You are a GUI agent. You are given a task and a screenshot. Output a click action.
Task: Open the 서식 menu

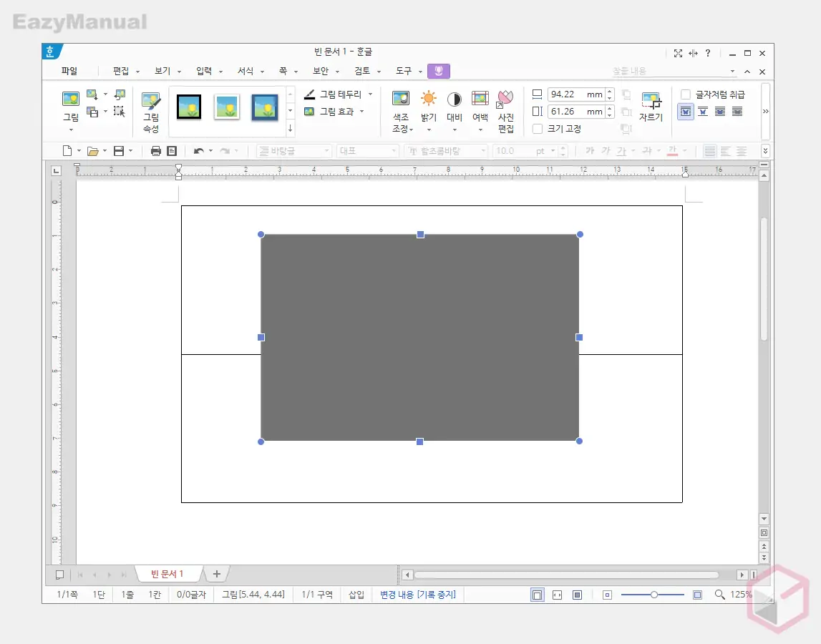(246, 71)
